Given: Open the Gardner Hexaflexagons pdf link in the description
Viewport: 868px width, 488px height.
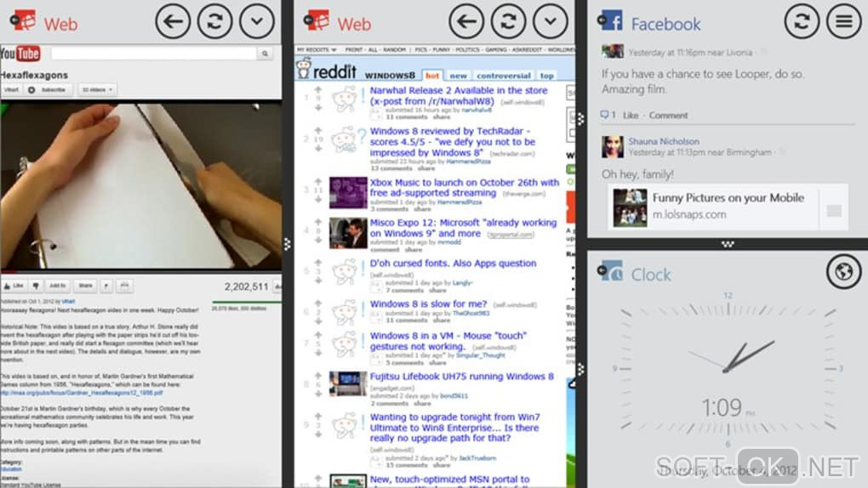Looking at the screenshot, I should coord(82,392).
